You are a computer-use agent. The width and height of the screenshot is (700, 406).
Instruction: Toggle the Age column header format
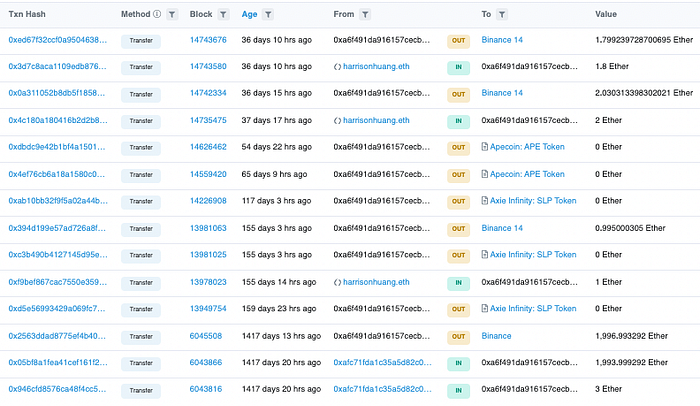click(x=249, y=14)
